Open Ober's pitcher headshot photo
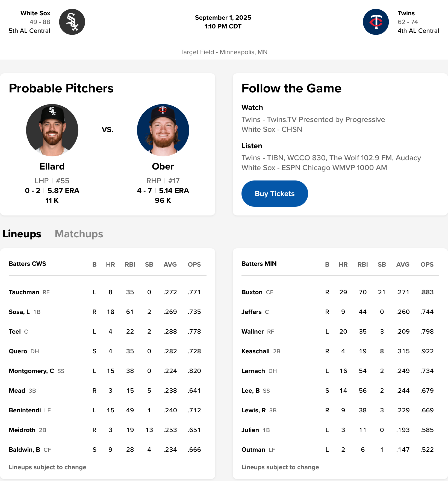448x481 pixels. point(163,130)
